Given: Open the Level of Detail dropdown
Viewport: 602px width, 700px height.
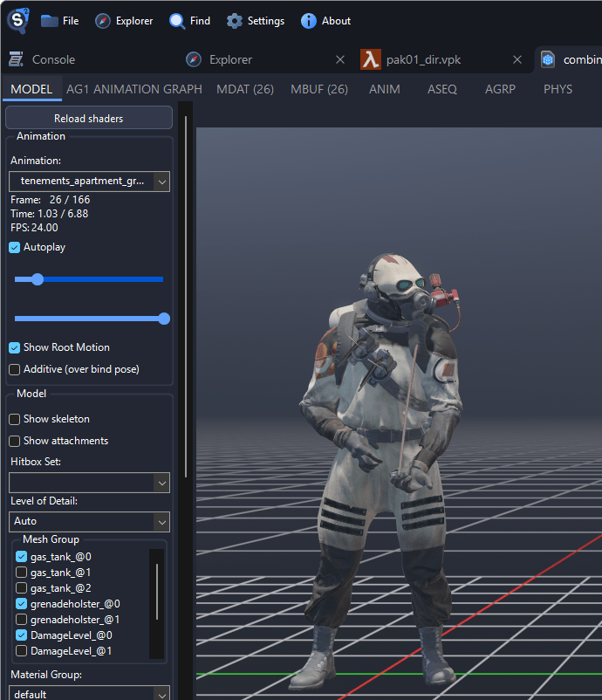Looking at the screenshot, I should pos(89,521).
